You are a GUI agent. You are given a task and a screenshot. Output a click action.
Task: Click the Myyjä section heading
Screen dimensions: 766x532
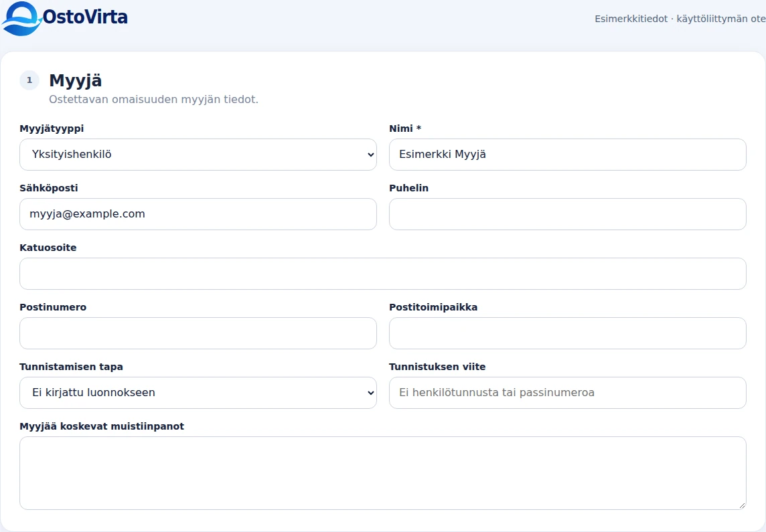coord(75,80)
